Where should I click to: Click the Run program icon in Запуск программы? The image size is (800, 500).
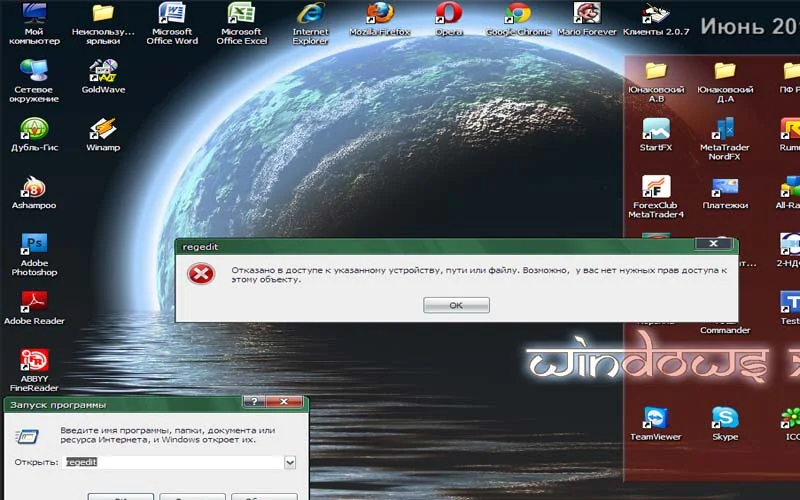28,436
